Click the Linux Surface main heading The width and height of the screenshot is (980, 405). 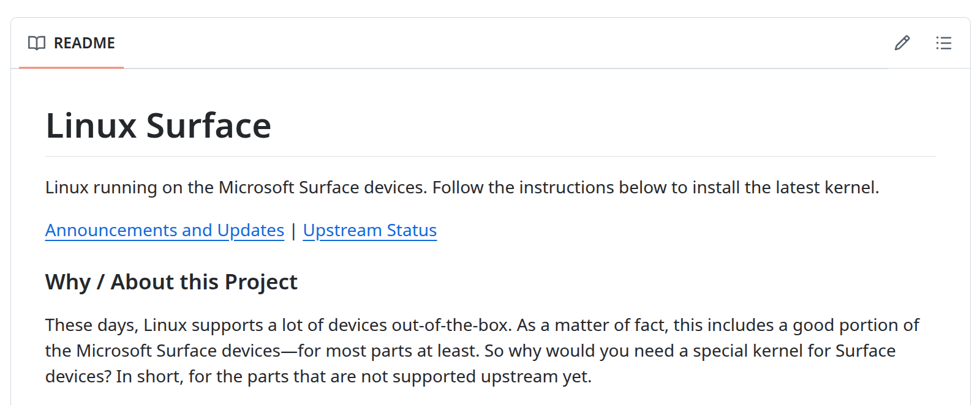point(158,126)
